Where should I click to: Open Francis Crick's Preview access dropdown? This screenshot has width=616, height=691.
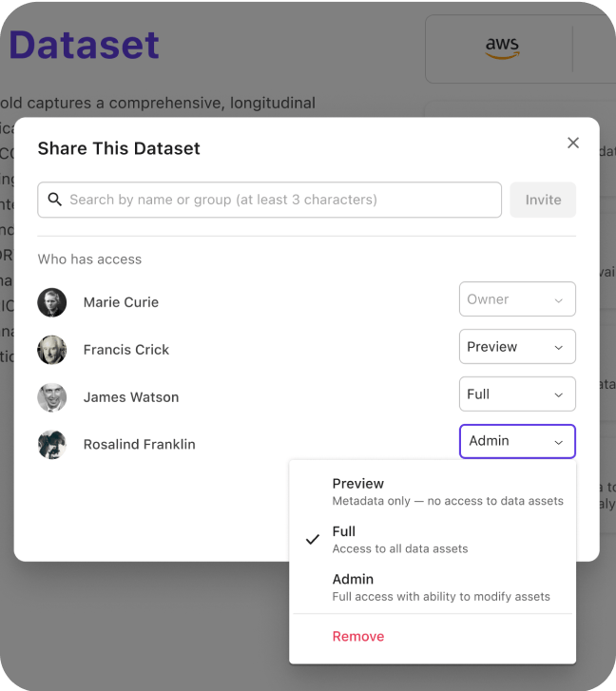pos(517,346)
